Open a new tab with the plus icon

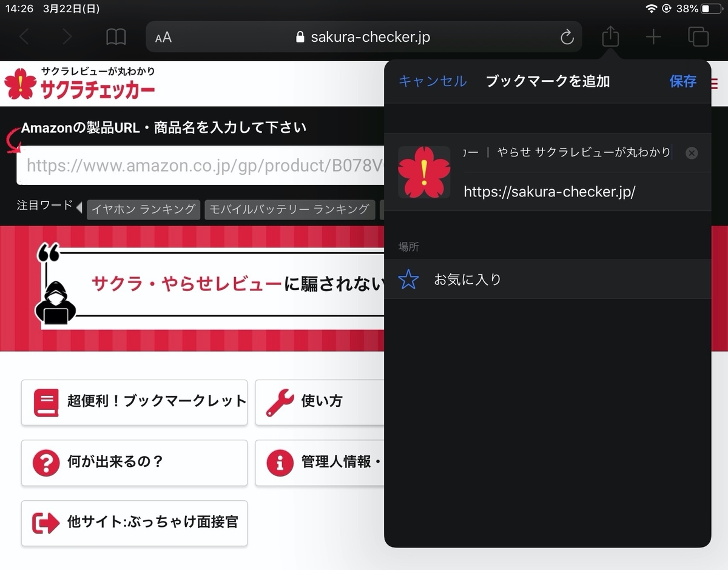pos(654,36)
